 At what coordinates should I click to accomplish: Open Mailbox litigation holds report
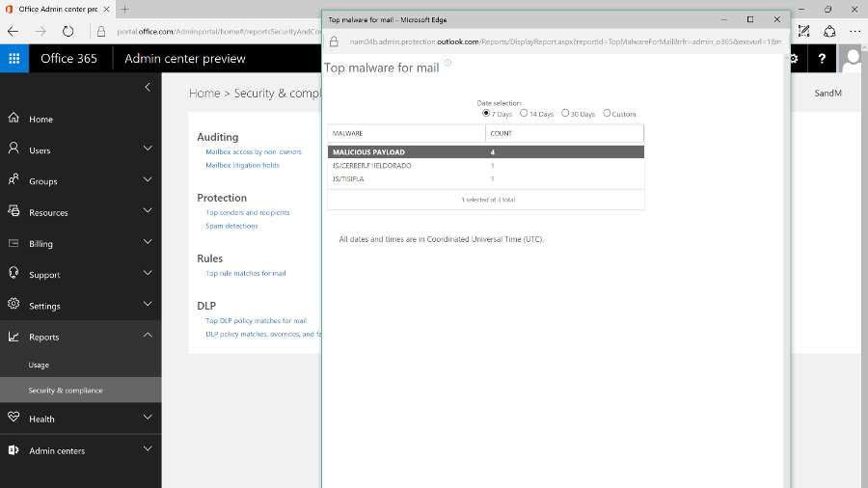pos(242,165)
